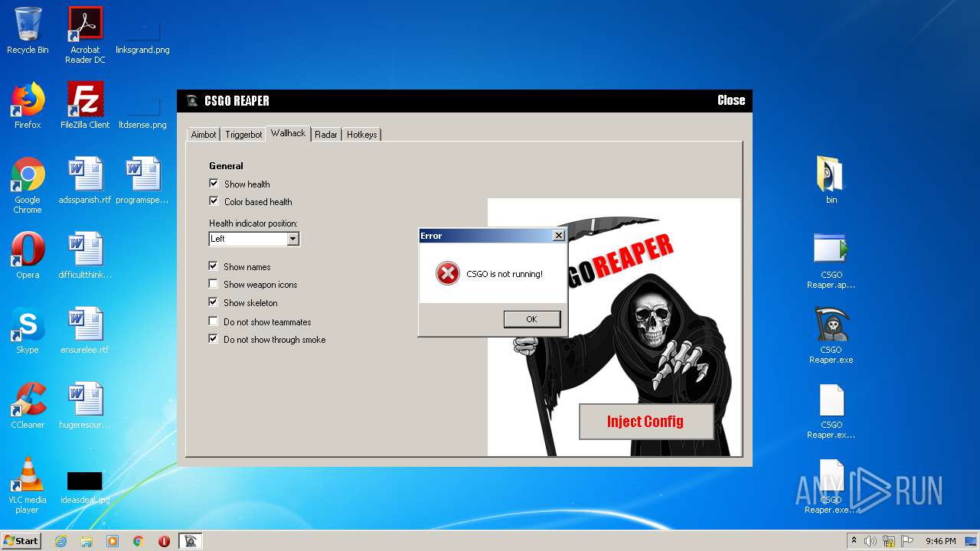This screenshot has height=551, width=980.
Task: Switch to CSGO Reaper taskbar item
Action: click(x=191, y=541)
